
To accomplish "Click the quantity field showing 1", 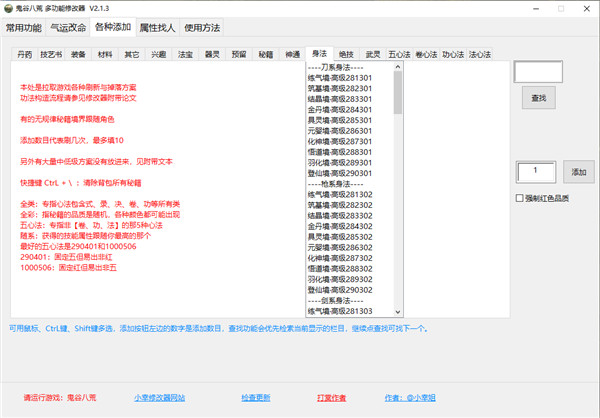I will [x=536, y=171].
